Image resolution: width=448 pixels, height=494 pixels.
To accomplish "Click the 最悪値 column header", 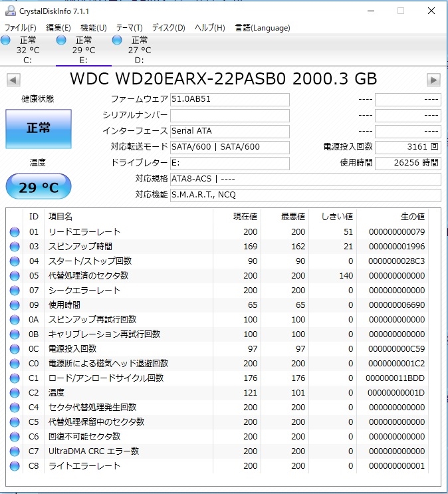I will point(293,217).
